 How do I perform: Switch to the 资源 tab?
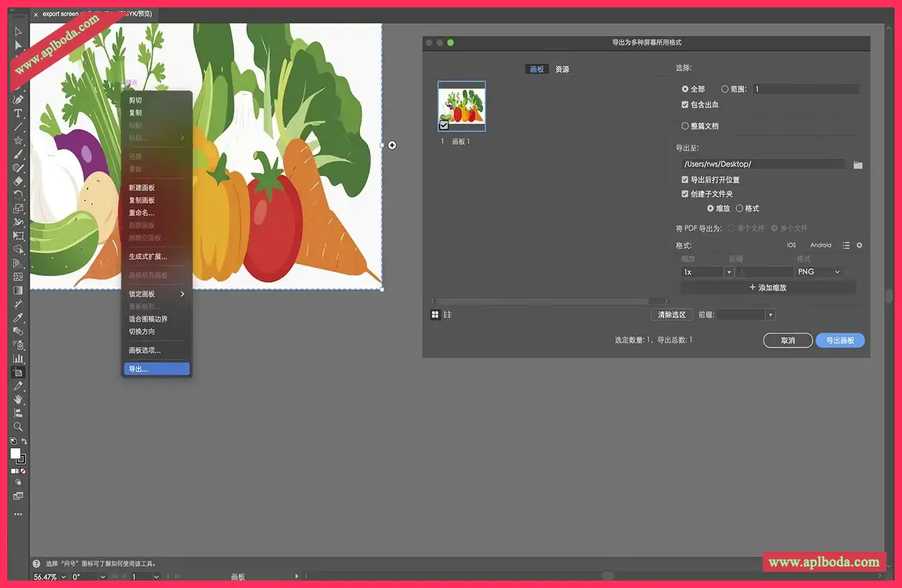tap(562, 70)
